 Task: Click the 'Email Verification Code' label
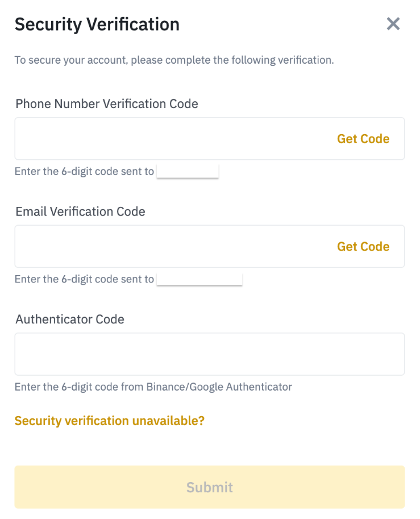(80, 211)
